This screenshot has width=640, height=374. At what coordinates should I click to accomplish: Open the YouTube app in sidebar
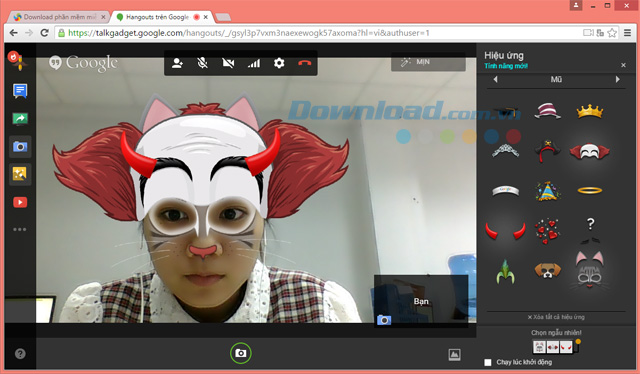coord(20,202)
